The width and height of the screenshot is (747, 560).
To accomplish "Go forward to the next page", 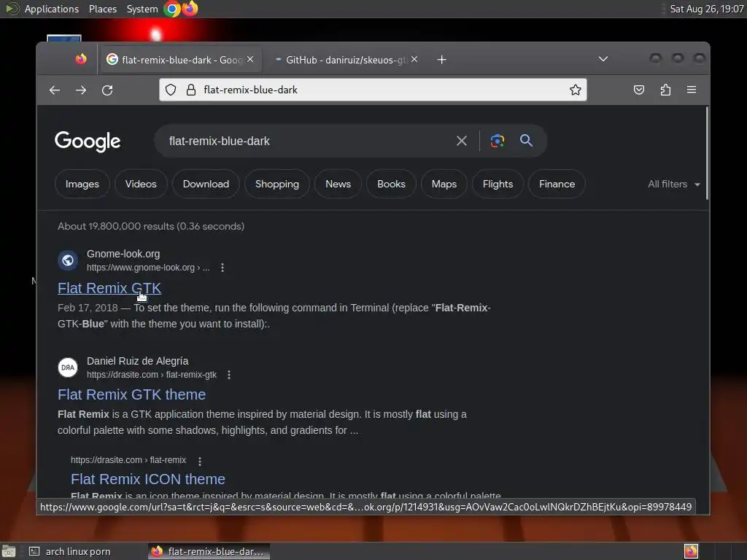I will (x=81, y=90).
